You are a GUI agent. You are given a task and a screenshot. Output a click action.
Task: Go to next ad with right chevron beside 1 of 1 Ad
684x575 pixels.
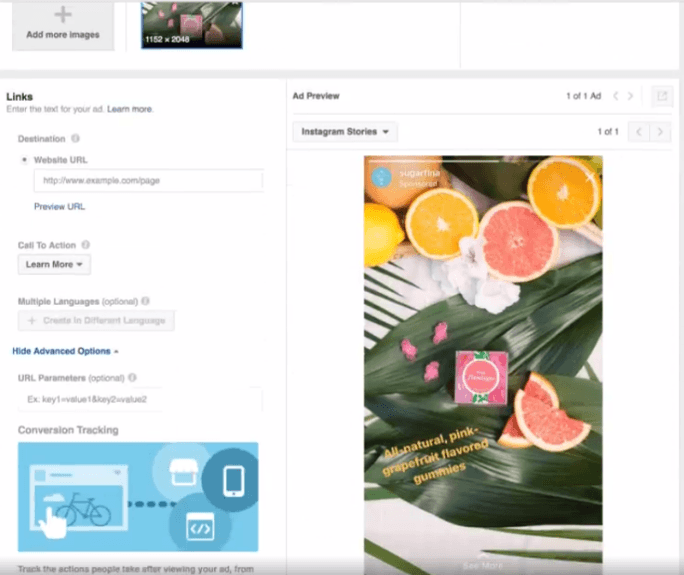[630, 96]
